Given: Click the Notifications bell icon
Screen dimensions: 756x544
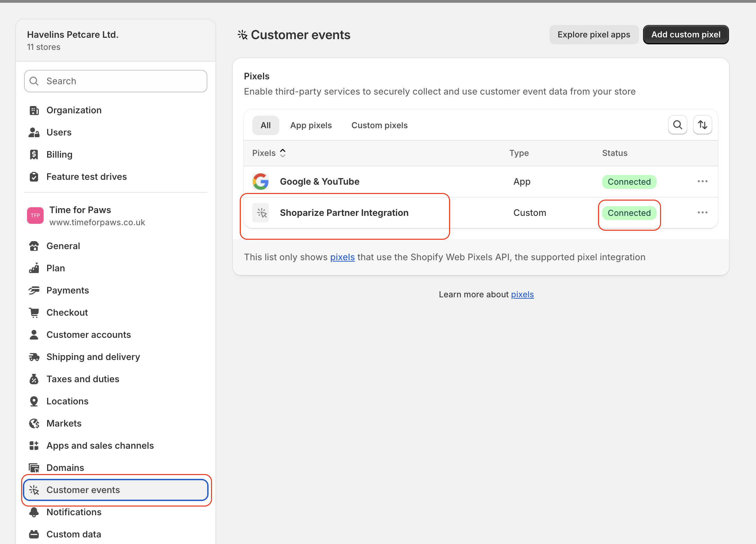Looking at the screenshot, I should (x=34, y=512).
